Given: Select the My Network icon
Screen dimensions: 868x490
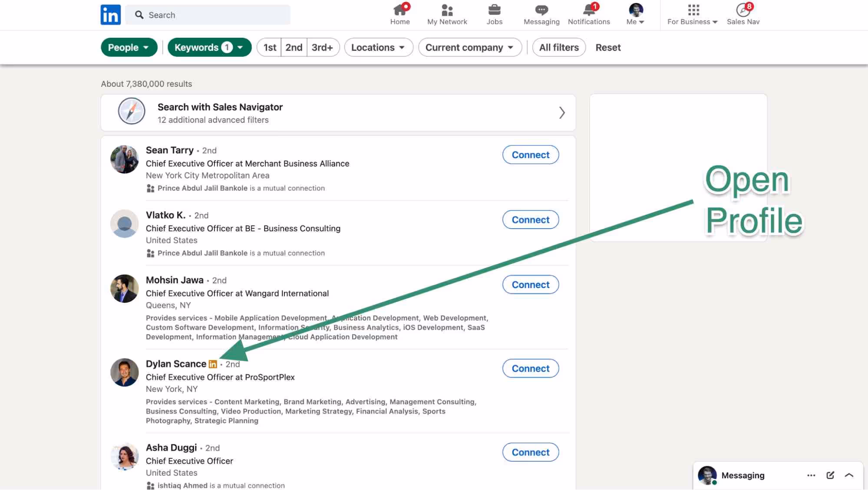Looking at the screenshot, I should (x=447, y=11).
